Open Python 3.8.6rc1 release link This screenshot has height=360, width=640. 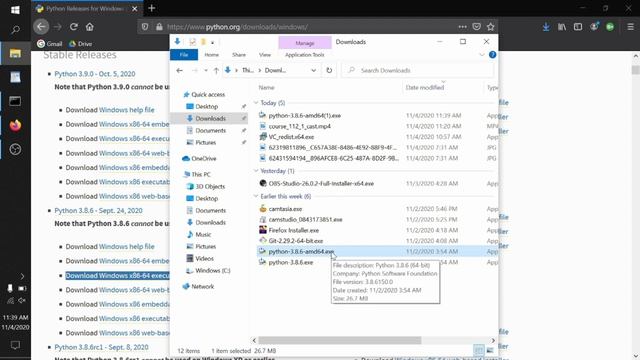101,347
